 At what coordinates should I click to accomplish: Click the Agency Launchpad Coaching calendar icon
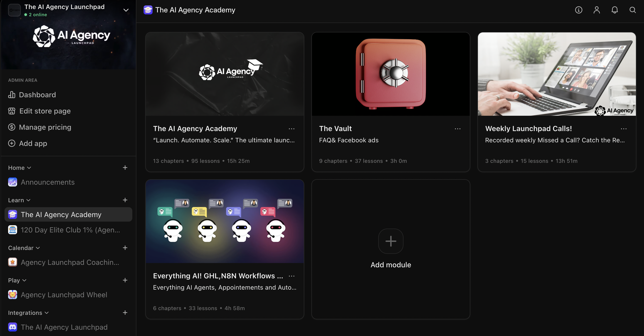pos(13,262)
